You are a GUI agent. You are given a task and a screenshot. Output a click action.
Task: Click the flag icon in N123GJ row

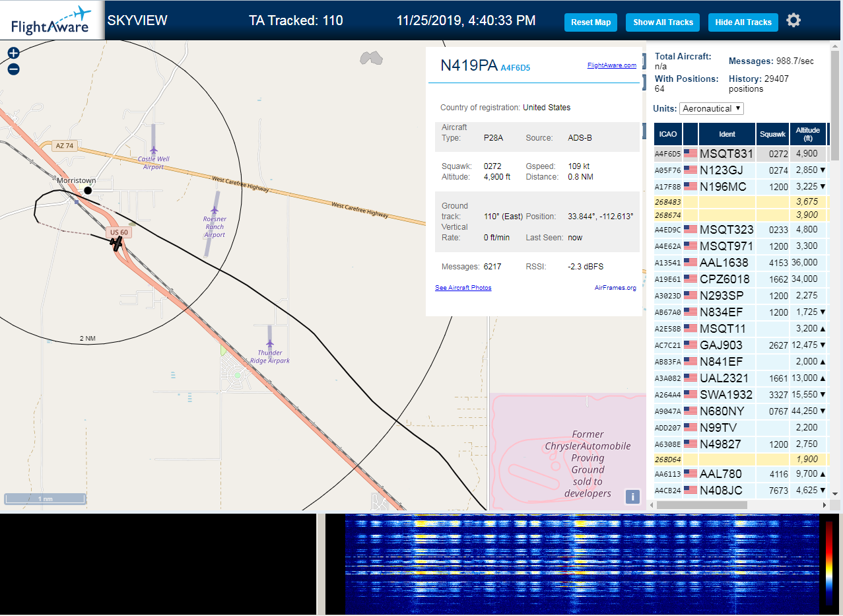(691, 170)
